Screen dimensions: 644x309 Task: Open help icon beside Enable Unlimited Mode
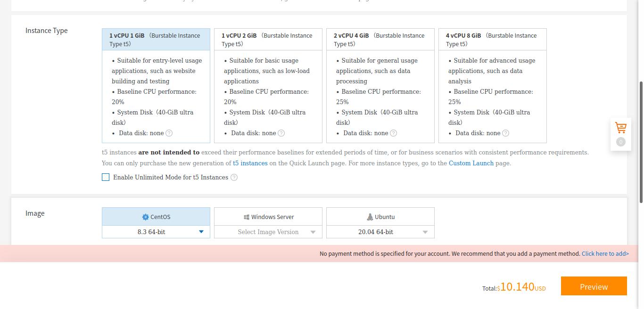(234, 178)
